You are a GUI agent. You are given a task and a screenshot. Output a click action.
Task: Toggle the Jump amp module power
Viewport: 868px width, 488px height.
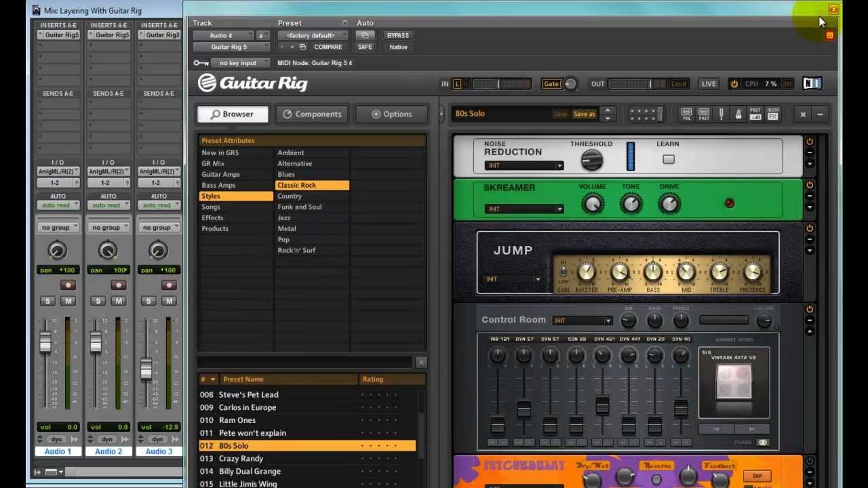(x=809, y=228)
